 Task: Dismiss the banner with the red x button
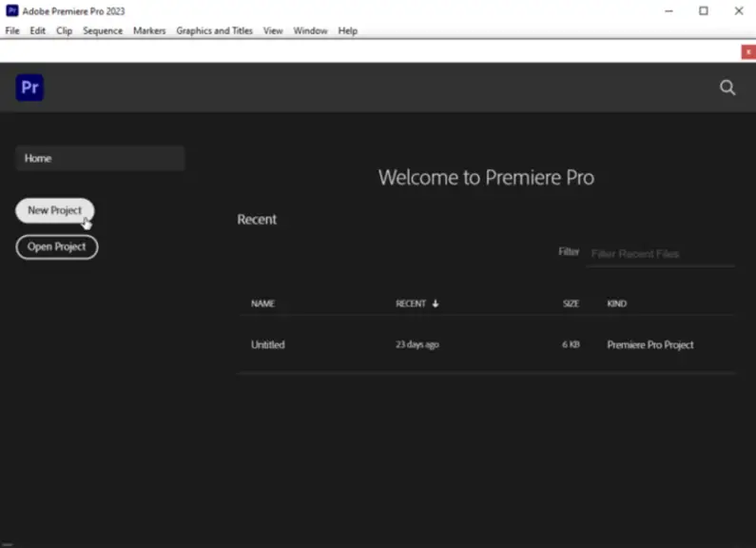coord(748,52)
